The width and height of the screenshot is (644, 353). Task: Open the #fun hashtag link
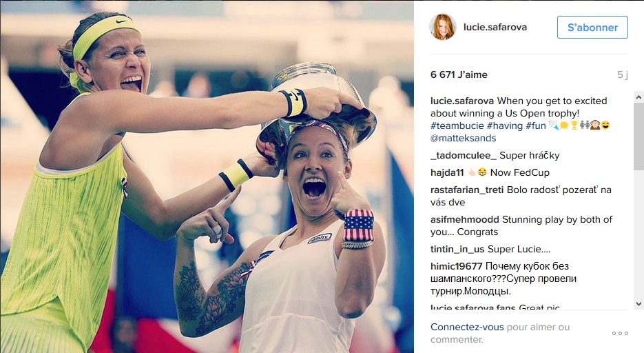click(536, 125)
